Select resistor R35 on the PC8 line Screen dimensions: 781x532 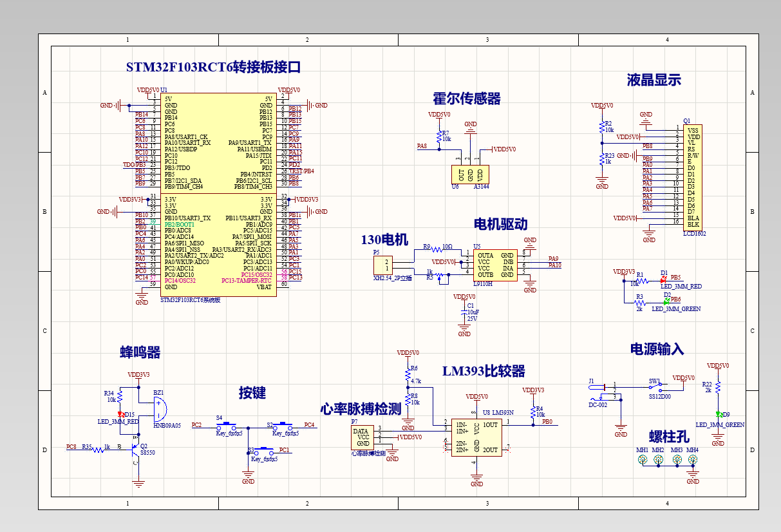click(98, 450)
